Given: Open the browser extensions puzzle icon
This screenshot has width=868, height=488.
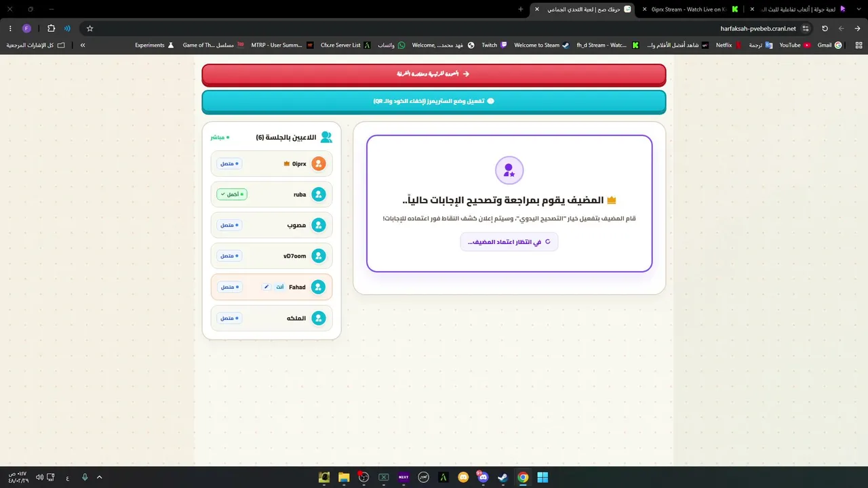Looking at the screenshot, I should (x=51, y=28).
